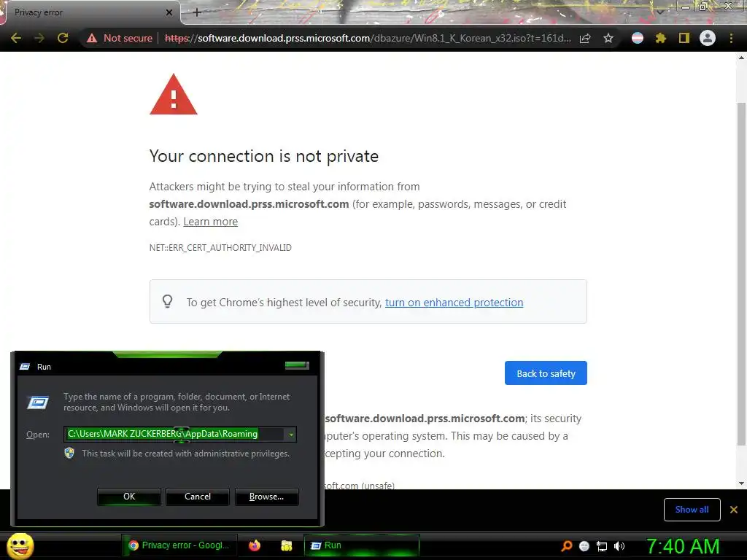The image size is (747, 560).
Task: Launch Firefox from the taskbar
Action: coord(255,545)
